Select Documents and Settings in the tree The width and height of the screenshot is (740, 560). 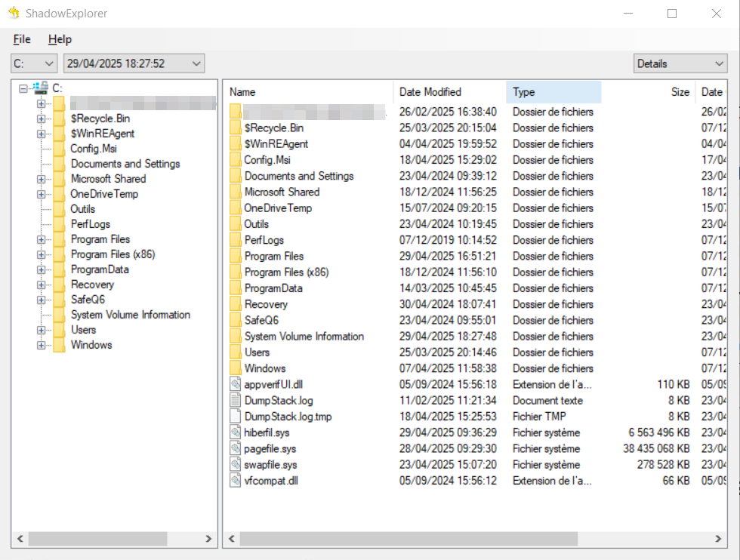pyautogui.click(x=125, y=164)
